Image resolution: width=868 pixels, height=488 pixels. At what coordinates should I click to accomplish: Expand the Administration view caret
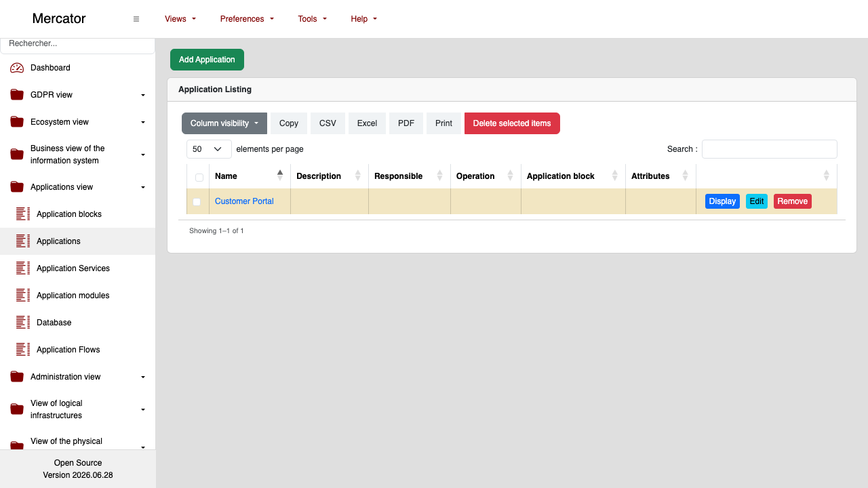(x=143, y=377)
